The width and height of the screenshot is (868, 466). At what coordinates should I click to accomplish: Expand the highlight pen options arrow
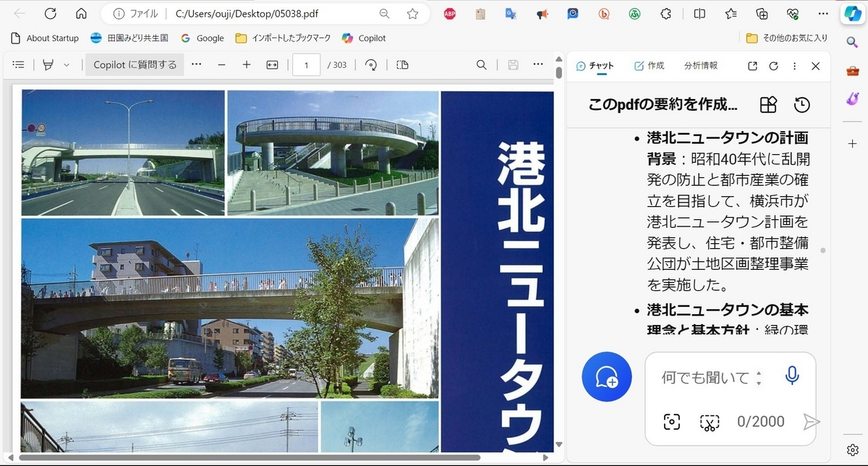67,64
